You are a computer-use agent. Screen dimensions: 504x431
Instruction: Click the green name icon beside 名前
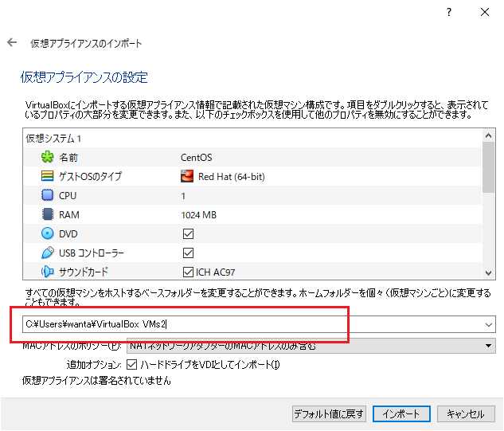click(47, 157)
